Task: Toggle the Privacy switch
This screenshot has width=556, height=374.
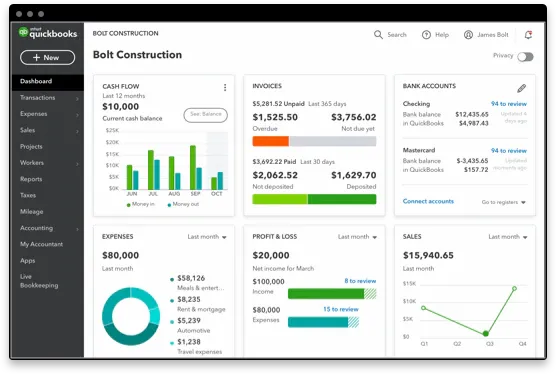Action: 525,57
